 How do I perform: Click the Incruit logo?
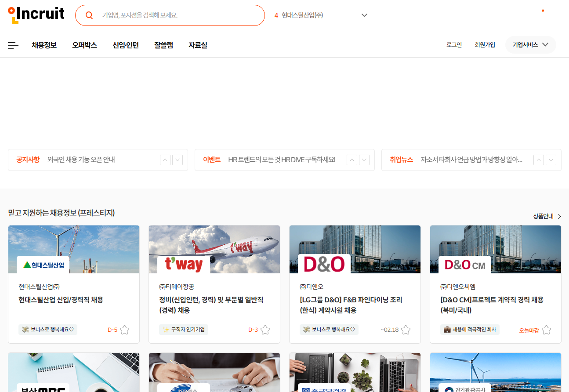(36, 15)
